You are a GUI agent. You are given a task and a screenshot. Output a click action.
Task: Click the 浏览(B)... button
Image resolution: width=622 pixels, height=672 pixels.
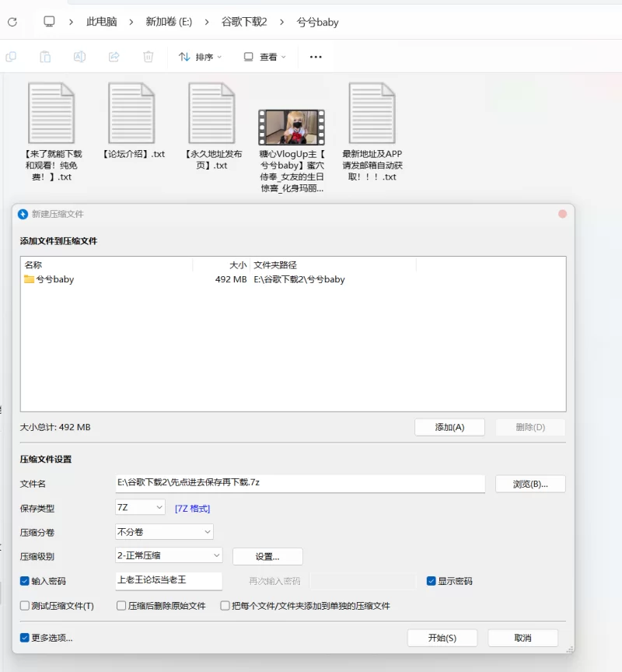[530, 484]
